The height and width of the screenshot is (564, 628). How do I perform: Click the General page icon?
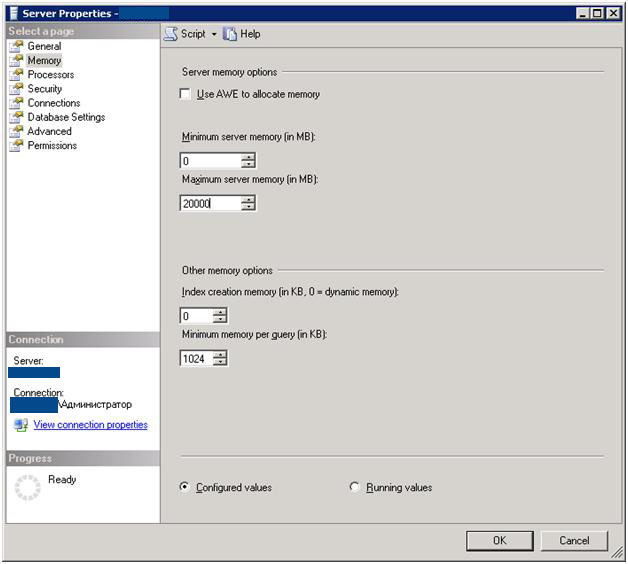(x=16, y=46)
